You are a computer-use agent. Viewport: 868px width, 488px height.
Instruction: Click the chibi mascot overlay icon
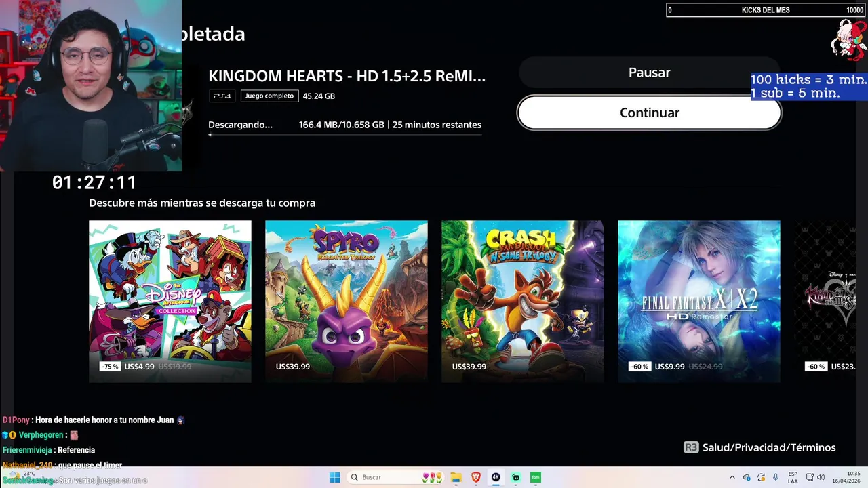[848, 40]
